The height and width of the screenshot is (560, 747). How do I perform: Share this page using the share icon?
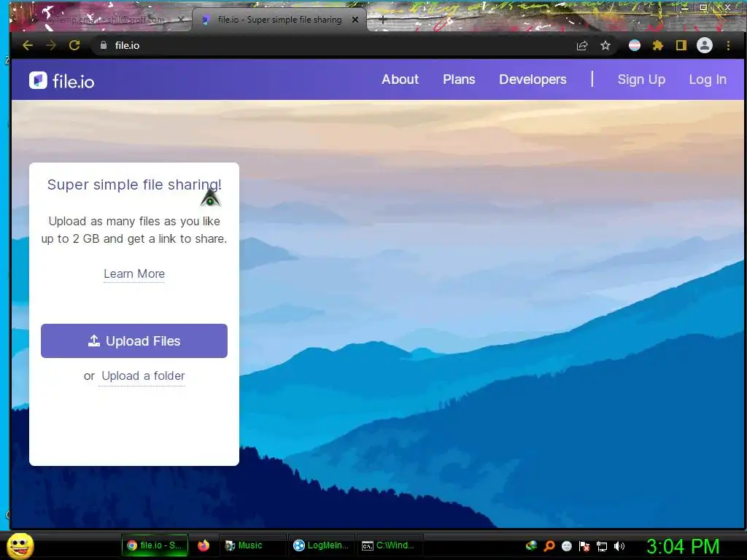point(582,46)
